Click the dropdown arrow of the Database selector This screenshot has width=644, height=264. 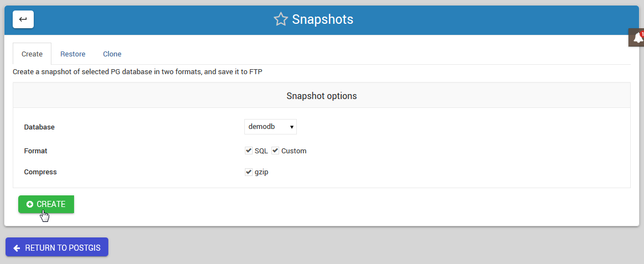[291, 127]
